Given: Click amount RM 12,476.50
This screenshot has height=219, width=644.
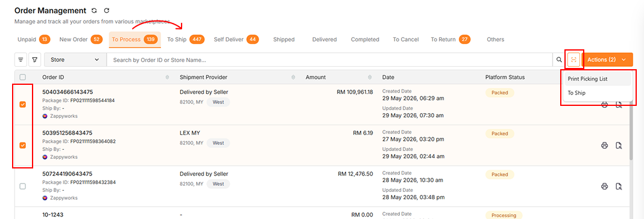Looking at the screenshot, I should coord(355,174).
